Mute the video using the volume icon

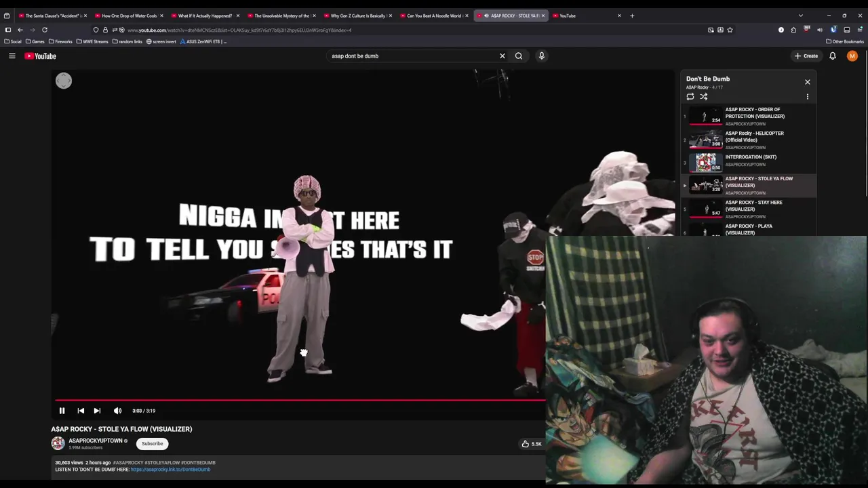117,411
